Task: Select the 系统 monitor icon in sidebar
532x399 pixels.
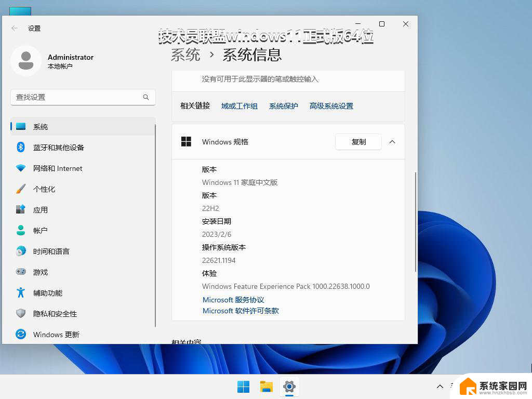Action: coord(21,127)
